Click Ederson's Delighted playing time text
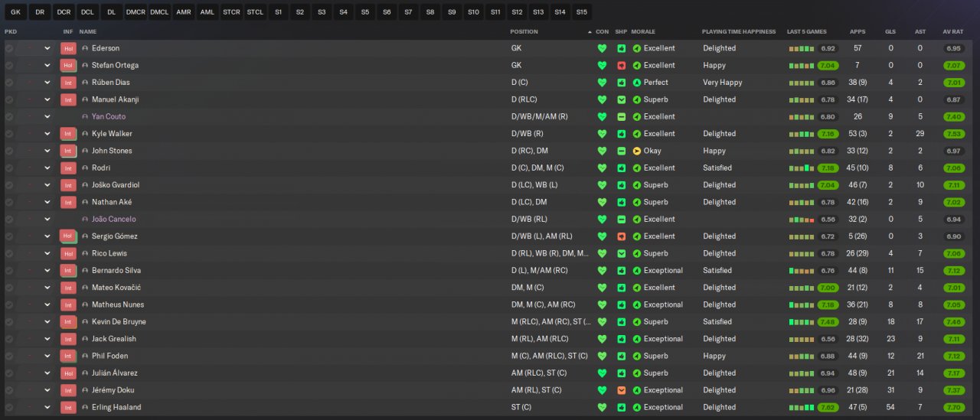The image size is (980, 420). tap(719, 48)
